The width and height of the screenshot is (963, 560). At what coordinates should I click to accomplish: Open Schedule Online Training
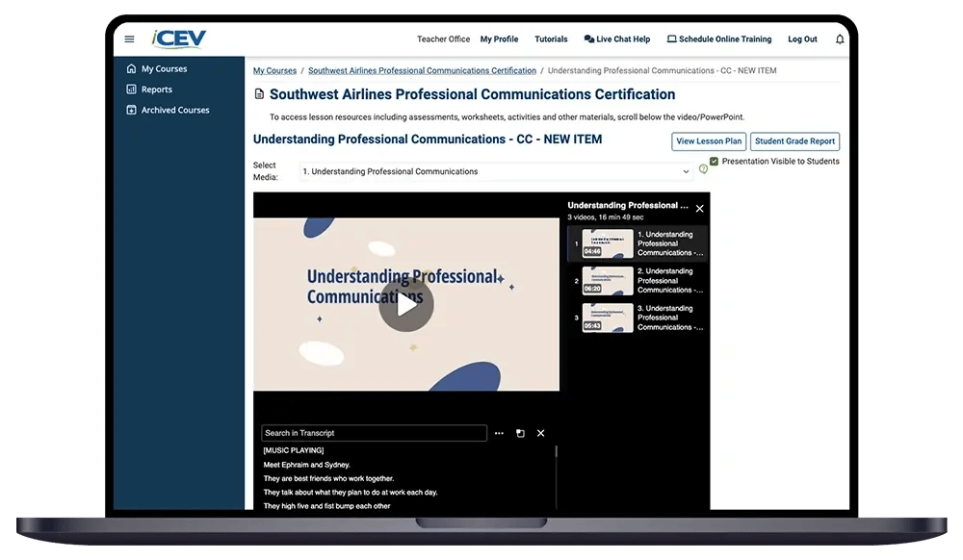tap(719, 39)
